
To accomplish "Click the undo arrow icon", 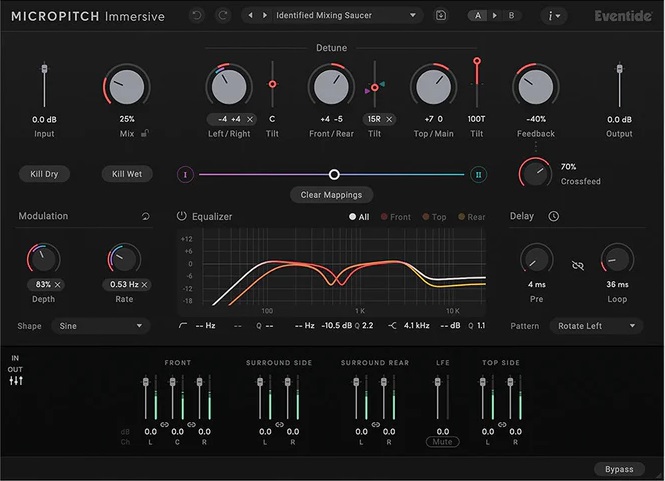I will (x=195, y=16).
